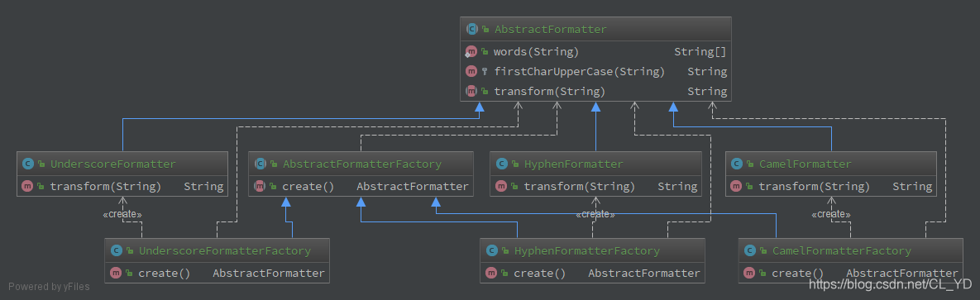Viewport: 980px width, 300px height.
Task: Select the CamelFormatter class icon
Action: pyautogui.click(x=736, y=164)
